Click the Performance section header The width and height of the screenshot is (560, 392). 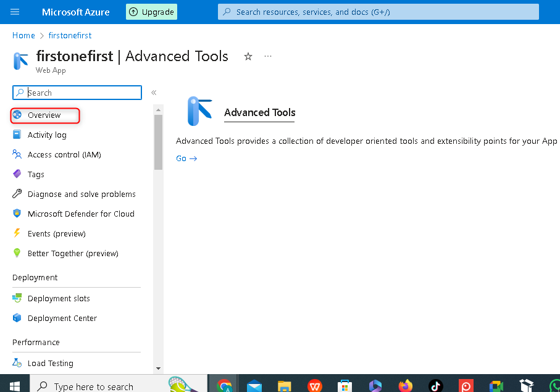coord(36,342)
